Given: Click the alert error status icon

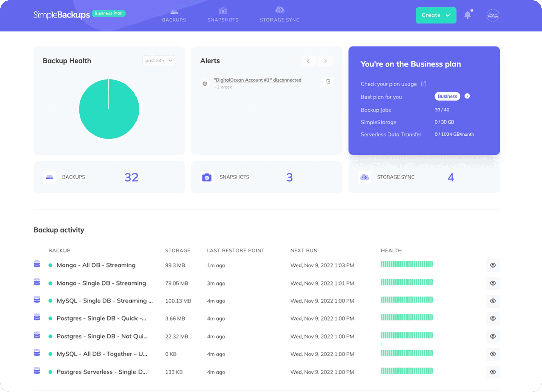Looking at the screenshot, I should pos(205,84).
